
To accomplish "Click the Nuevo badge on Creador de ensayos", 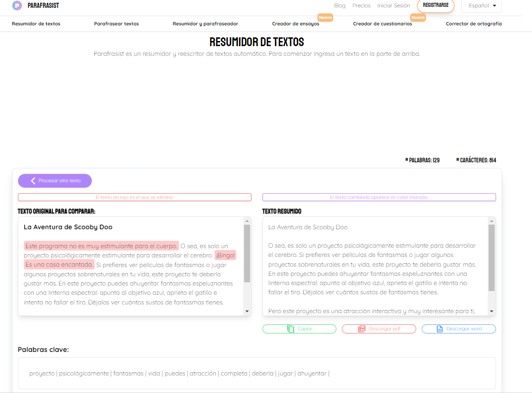I will click(x=325, y=18).
